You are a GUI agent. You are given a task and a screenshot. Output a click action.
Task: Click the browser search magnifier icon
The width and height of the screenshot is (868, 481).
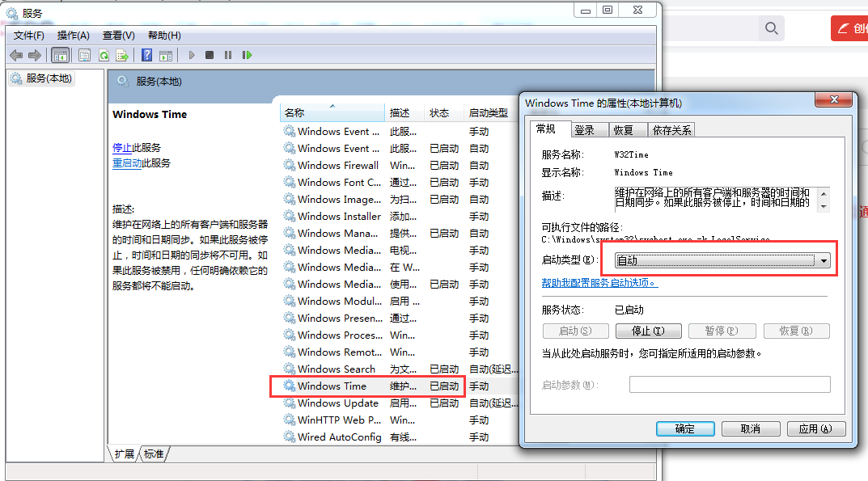(771, 28)
